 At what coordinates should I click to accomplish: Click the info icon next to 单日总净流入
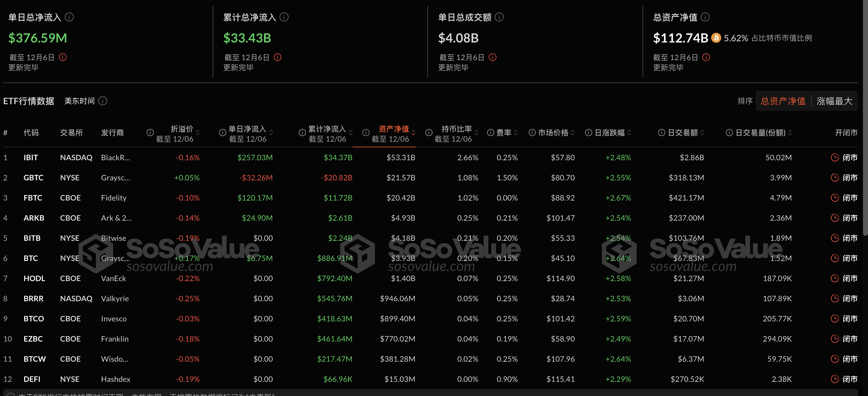point(70,17)
